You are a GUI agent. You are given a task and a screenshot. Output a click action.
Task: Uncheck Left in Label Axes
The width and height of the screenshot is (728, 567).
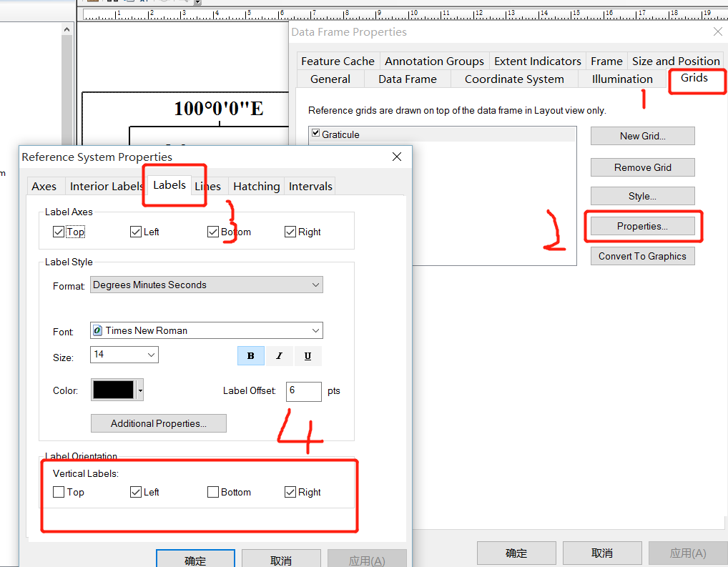(136, 232)
